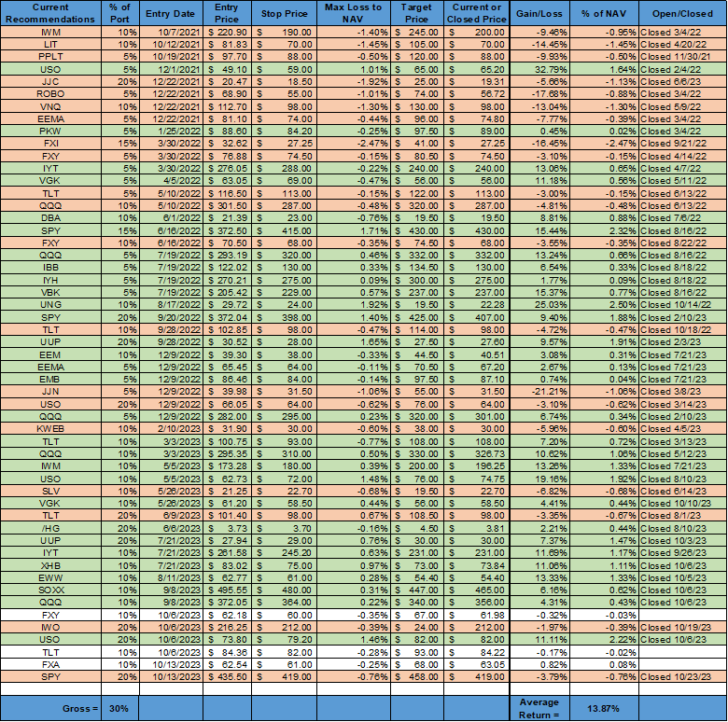
Task: Click the PPLT ticker cell
Action: (50, 57)
